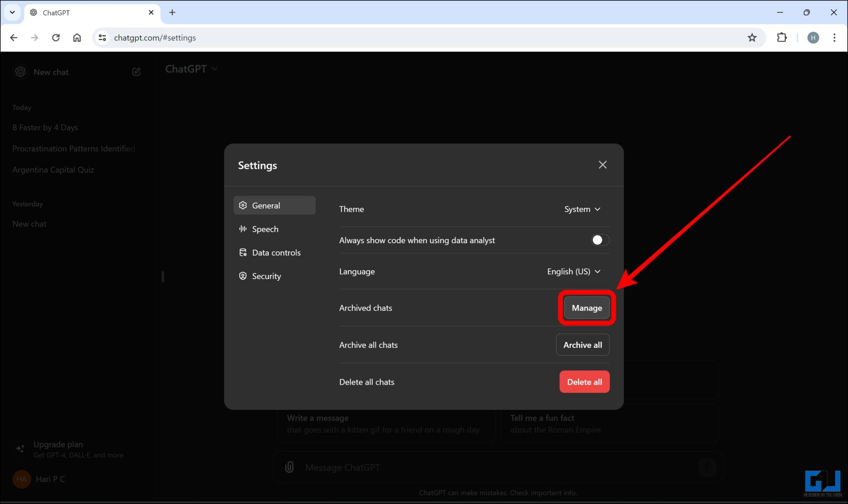This screenshot has height=504, width=848.
Task: Select the General tab in Settings
Action: pos(274,205)
